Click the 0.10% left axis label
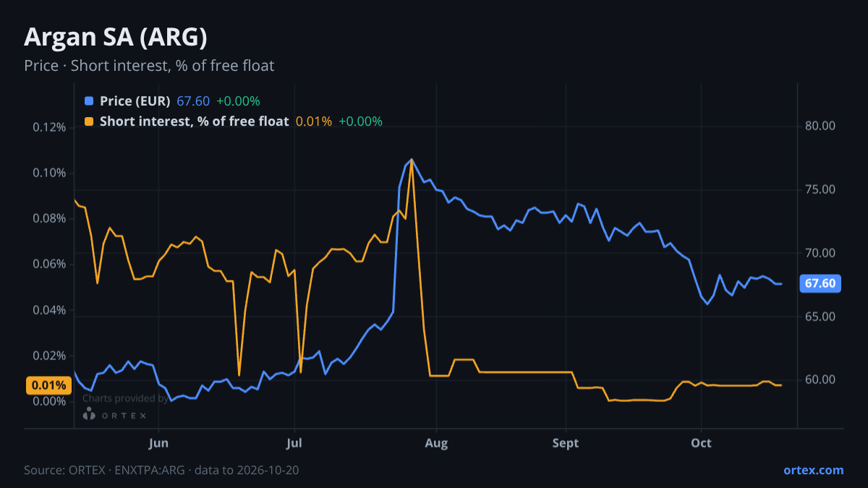This screenshot has height=488, width=868. (49, 173)
